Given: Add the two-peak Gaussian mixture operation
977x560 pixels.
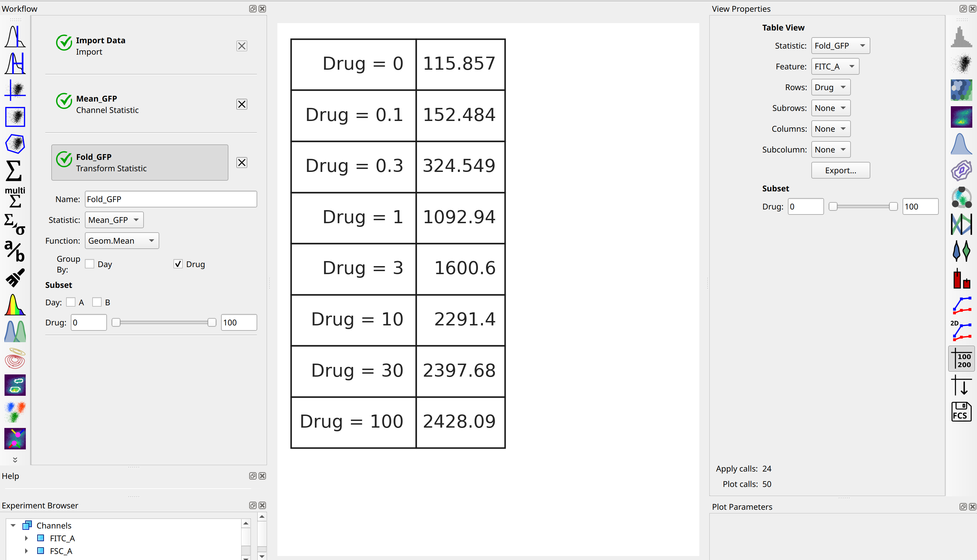Looking at the screenshot, I should (15, 331).
